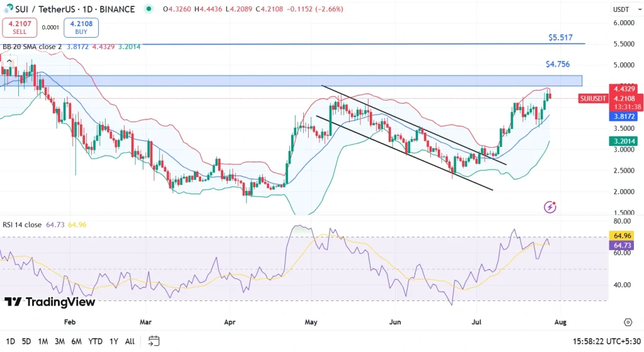Click the green market status dot
Image resolution: width=644 pixels, height=352 pixels.
(148, 9)
